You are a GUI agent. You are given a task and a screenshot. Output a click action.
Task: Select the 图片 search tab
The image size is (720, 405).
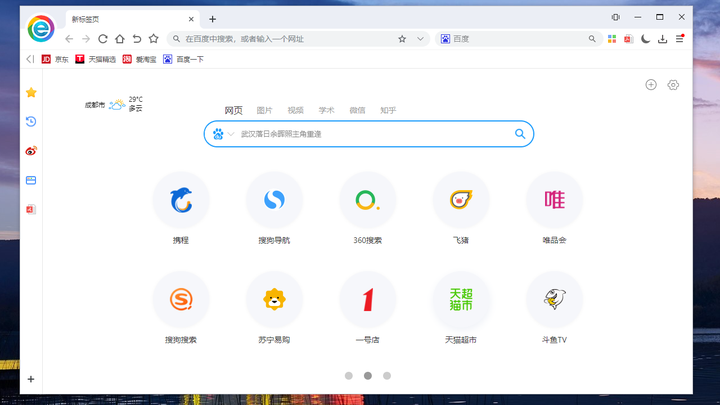coord(264,110)
